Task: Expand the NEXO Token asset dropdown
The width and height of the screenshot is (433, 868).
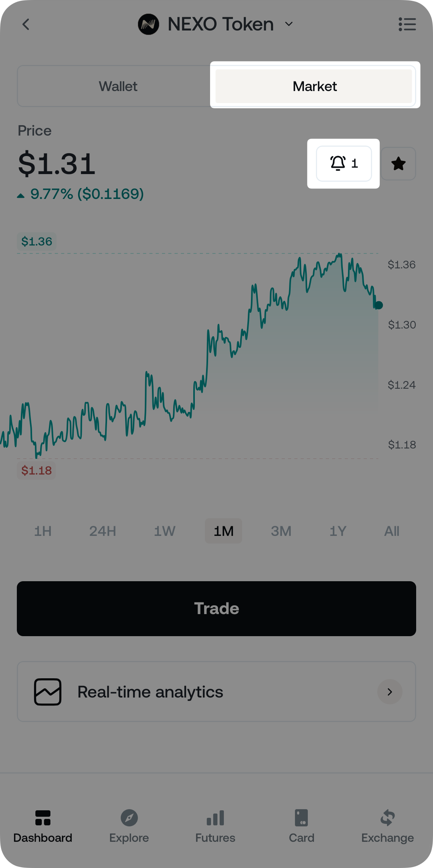Action: tap(289, 24)
